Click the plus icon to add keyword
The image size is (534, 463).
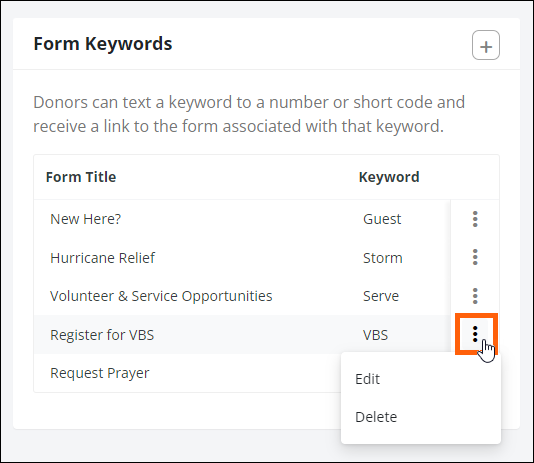coord(486,45)
